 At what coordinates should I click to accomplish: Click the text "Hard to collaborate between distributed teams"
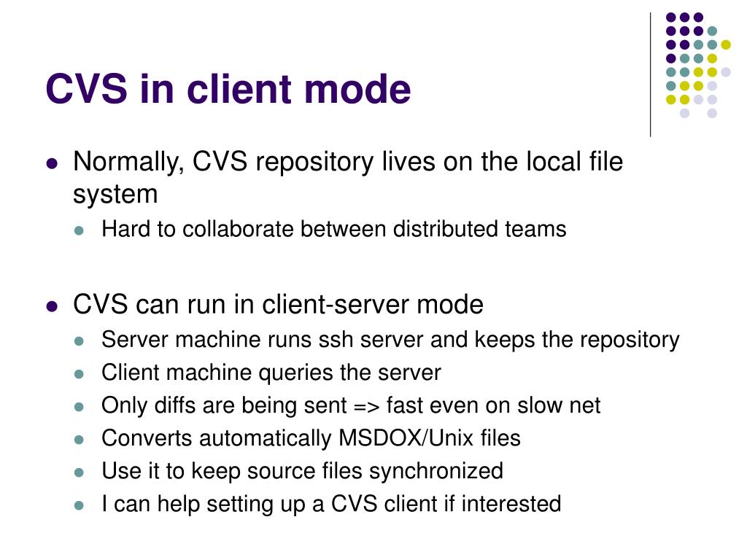coord(334,229)
